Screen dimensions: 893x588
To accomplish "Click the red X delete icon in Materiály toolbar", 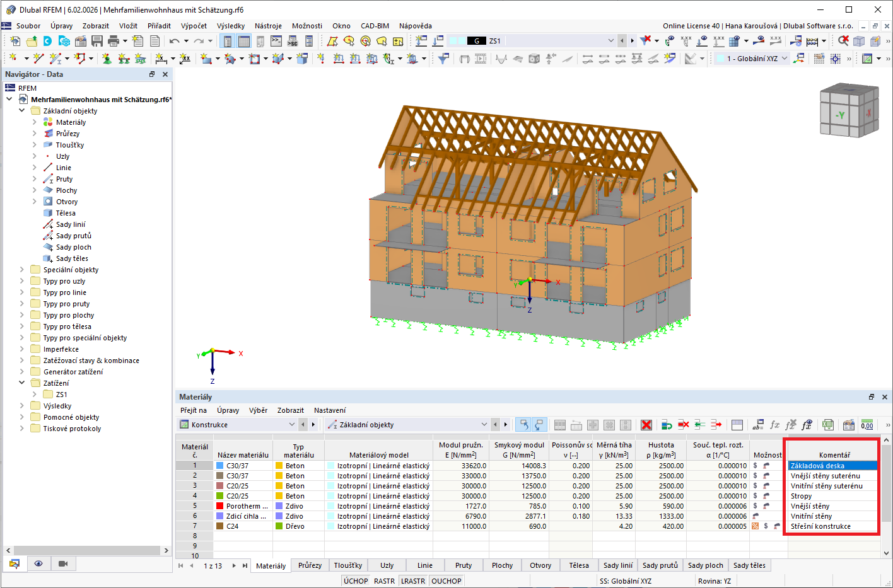I will coord(646,425).
